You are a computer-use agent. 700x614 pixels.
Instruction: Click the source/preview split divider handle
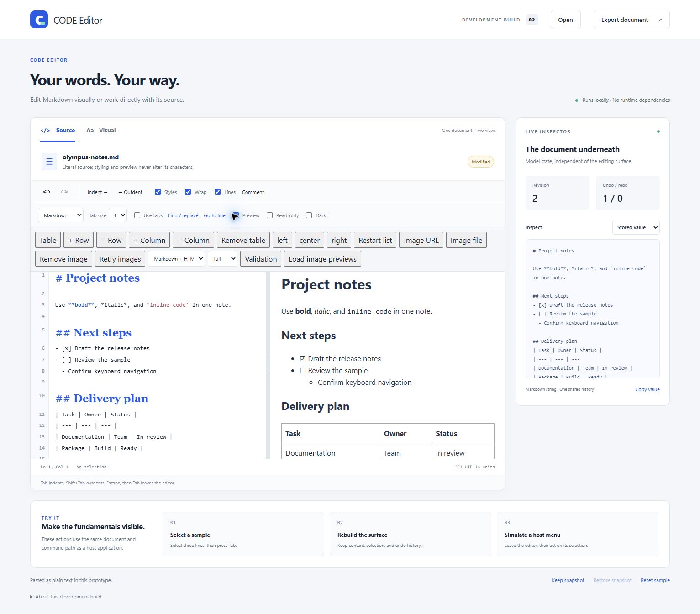coord(268,365)
